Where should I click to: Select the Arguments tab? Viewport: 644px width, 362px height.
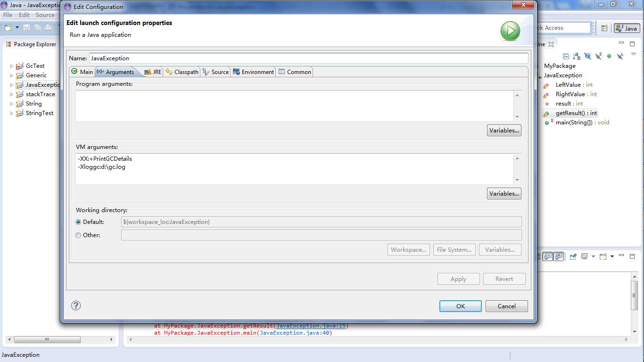116,72
